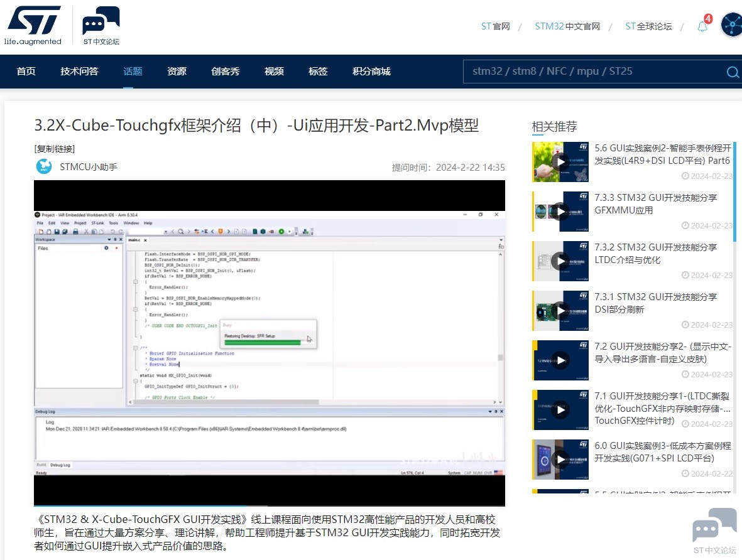Image resolution: width=742 pixels, height=560 pixels.
Task: Click the 提问时间: 2024-2-22 14:35 timestamp
Action: [x=448, y=168]
